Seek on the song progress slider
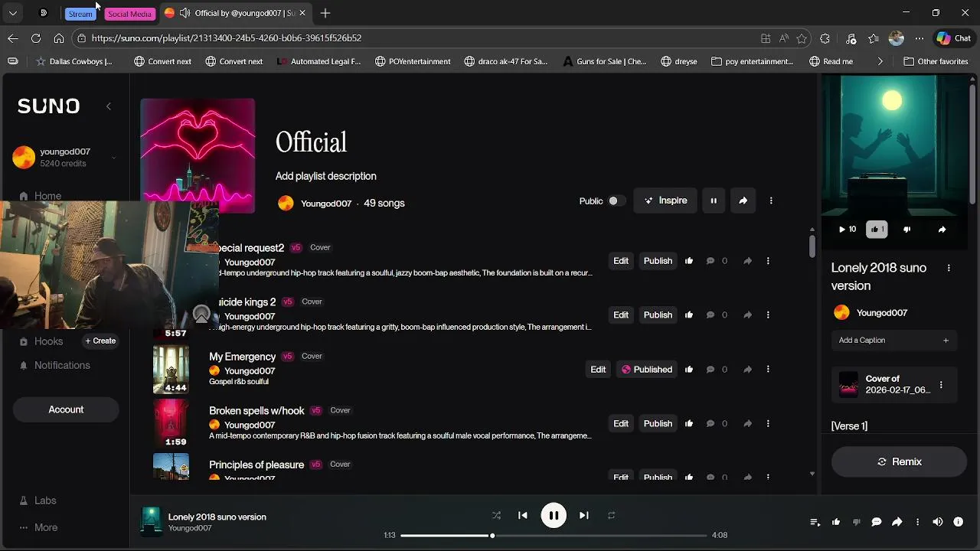This screenshot has height=551, width=980. [x=554, y=536]
